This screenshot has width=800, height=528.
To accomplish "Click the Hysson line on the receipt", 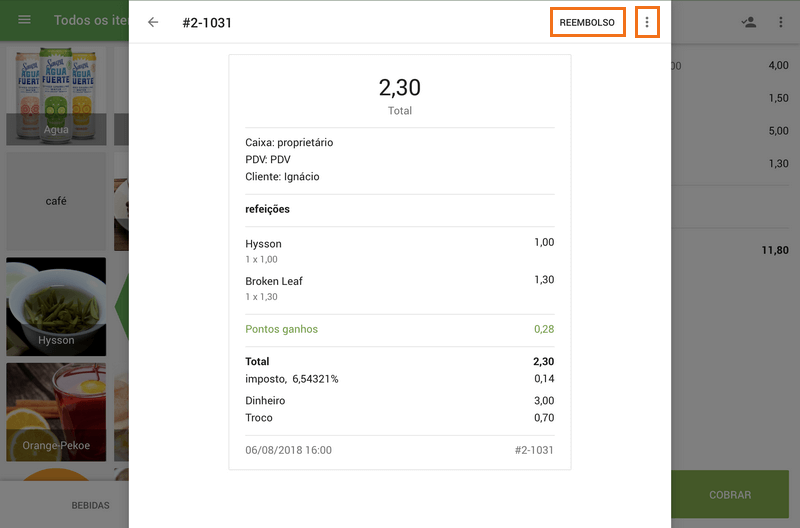I will point(399,251).
